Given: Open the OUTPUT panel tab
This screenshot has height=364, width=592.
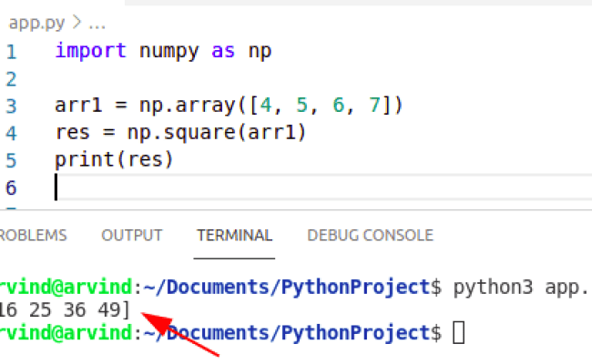Looking at the screenshot, I should [x=132, y=236].
